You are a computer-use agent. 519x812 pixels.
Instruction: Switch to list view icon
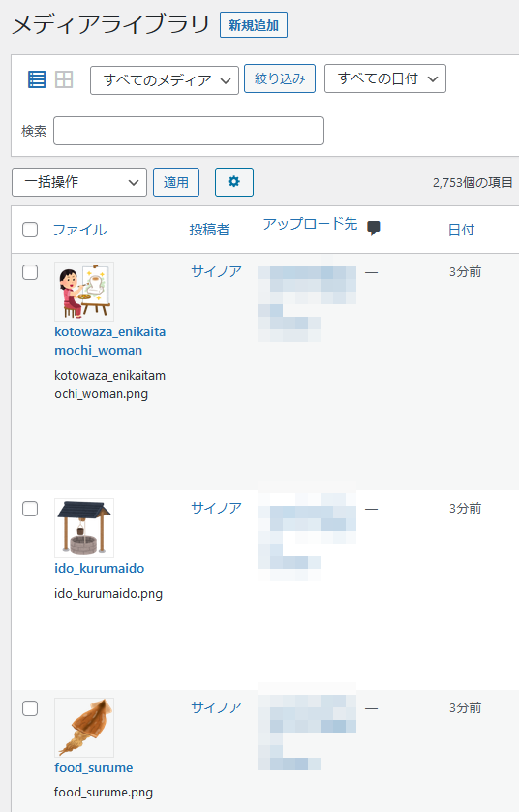coord(37,79)
